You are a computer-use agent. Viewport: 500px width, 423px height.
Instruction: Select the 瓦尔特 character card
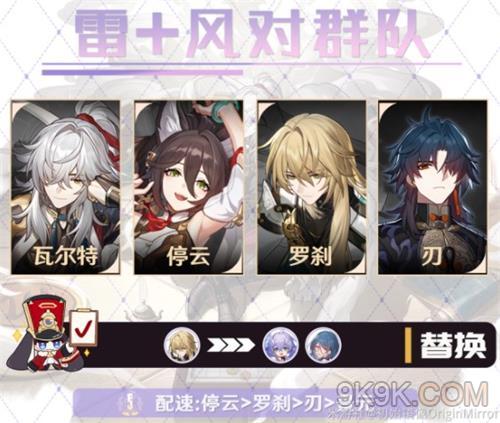pyautogui.click(x=65, y=187)
